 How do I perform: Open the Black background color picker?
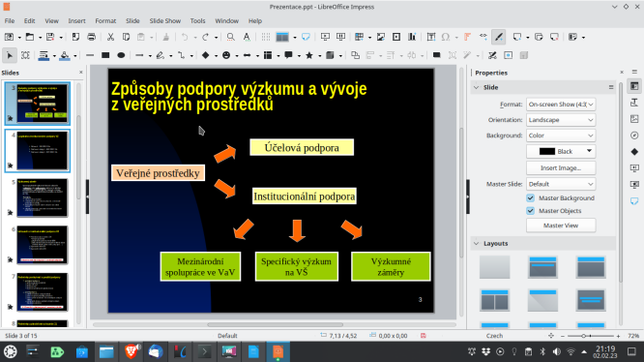pyautogui.click(x=561, y=152)
